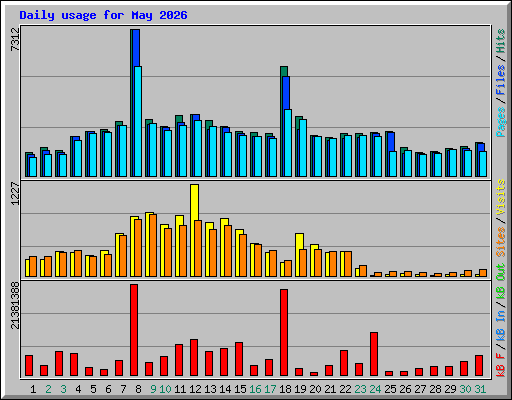Click the green "Hits" legend label
The width and height of the screenshot is (512, 400).
(x=500, y=41)
